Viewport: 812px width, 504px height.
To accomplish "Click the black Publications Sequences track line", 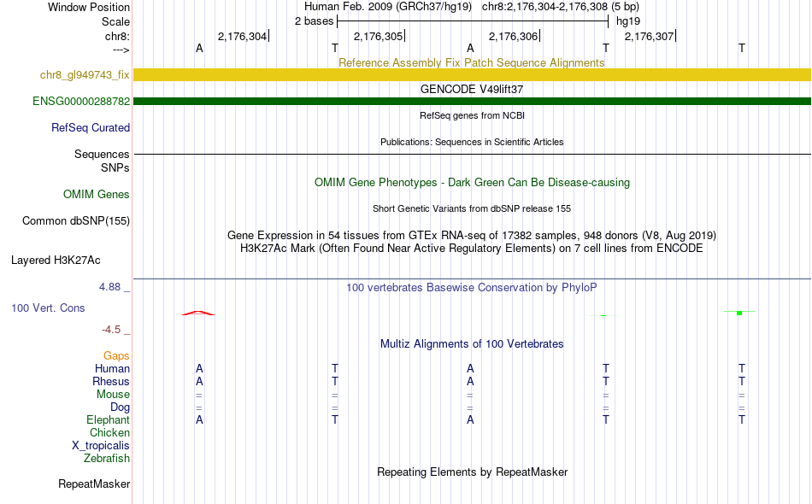I will click(472, 155).
